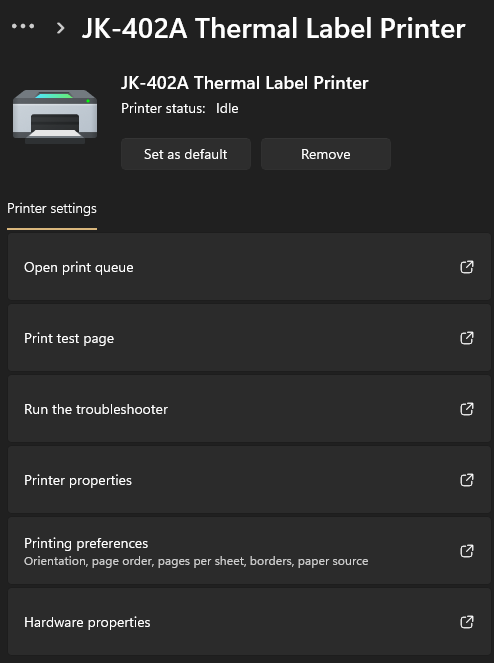Set this printer as default
This screenshot has height=663, width=494.
coord(186,154)
